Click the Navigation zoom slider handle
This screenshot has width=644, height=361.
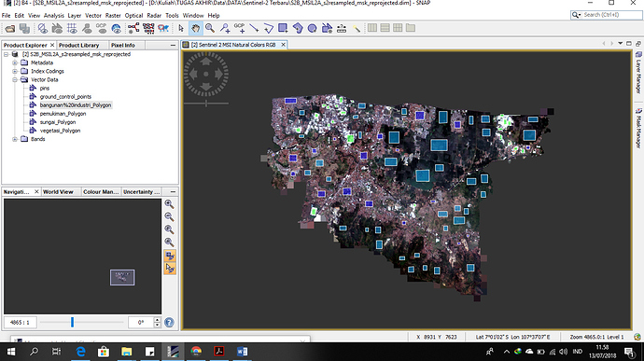72,322
